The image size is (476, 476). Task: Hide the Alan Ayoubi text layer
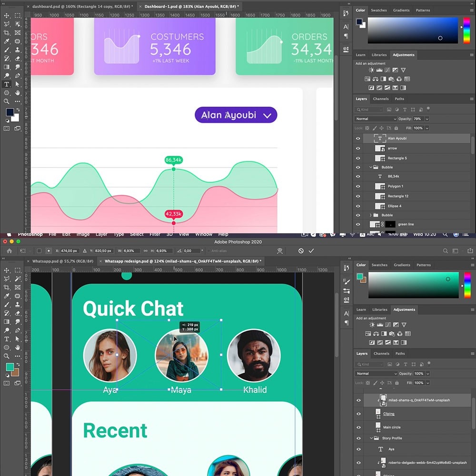[x=358, y=139]
